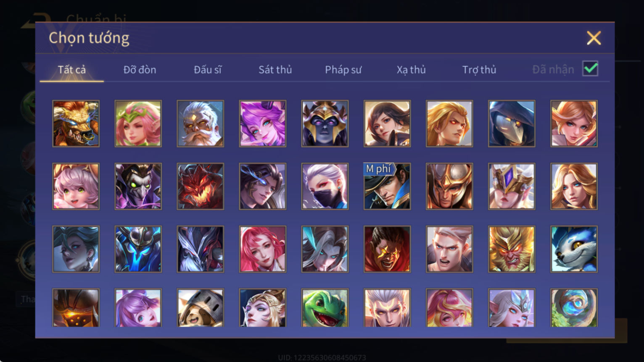Filter heroes by "Xạ thủ"
Image resolution: width=644 pixels, height=362 pixels.
411,70
